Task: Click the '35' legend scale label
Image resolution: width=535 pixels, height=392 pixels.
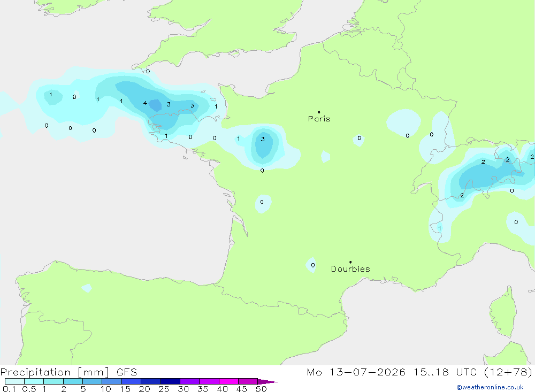Action: 203,389
